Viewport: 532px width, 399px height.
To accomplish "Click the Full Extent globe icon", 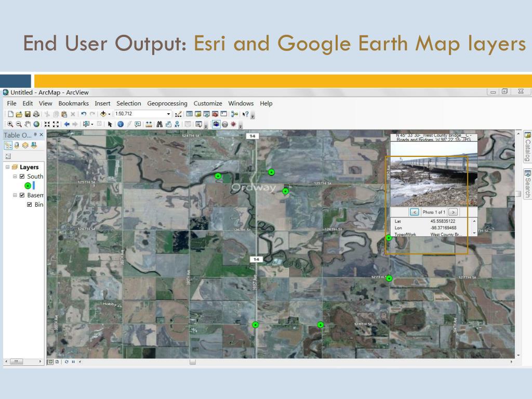I will click(x=36, y=124).
